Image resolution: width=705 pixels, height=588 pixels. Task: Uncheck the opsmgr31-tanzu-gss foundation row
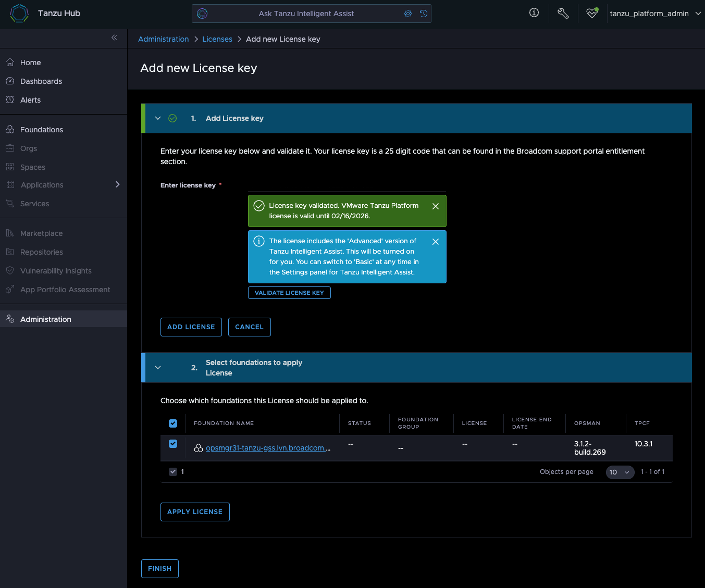coord(173,444)
